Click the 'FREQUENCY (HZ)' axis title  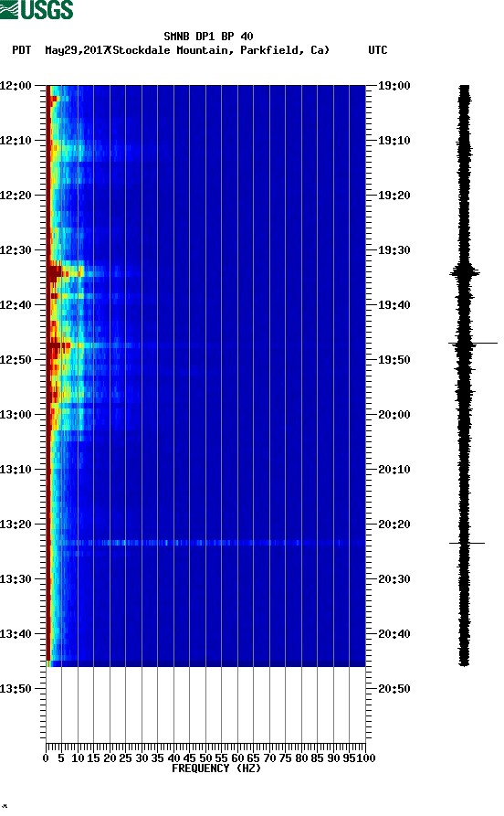tap(216, 768)
